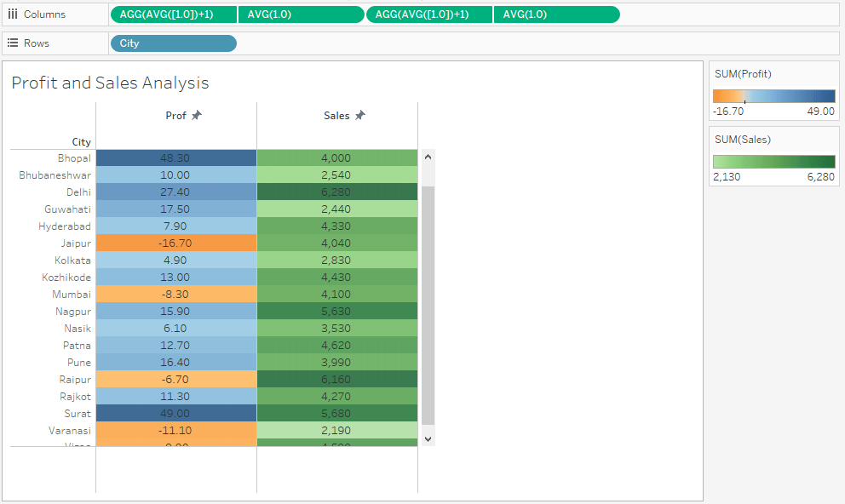Click the vertical scrollbar thumb of the table
The image size is (845, 504).
pyautogui.click(x=428, y=306)
